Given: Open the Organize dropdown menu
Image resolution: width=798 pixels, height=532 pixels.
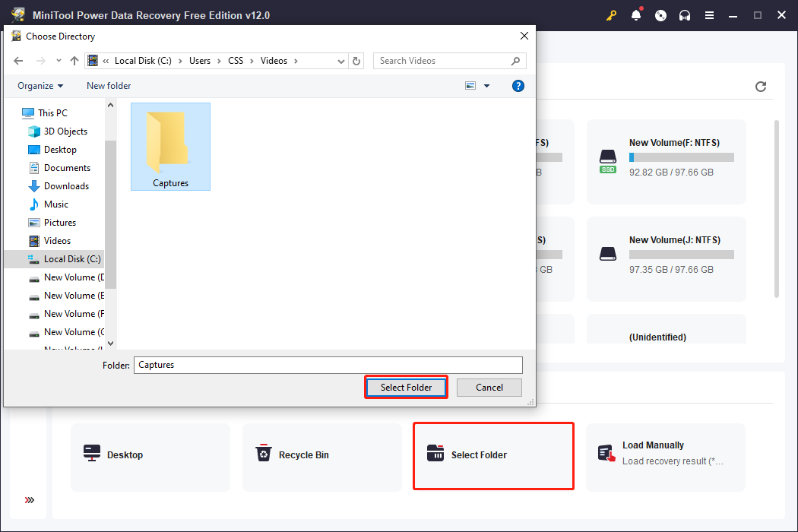Looking at the screenshot, I should click(40, 86).
